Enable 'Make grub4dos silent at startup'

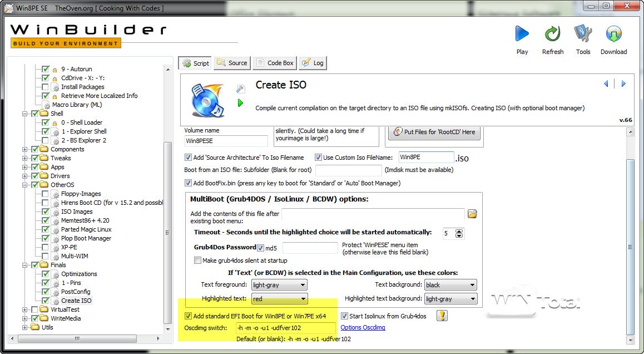[197, 260]
